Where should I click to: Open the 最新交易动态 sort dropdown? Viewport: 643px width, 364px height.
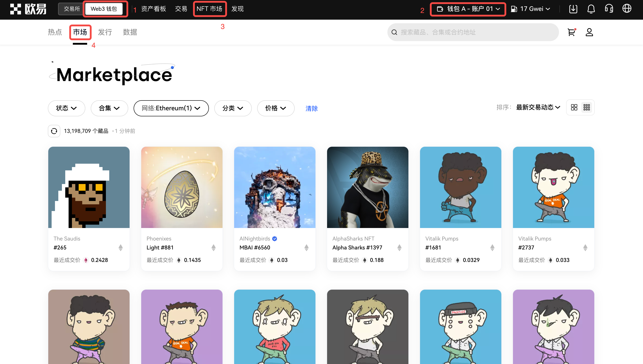[x=538, y=107]
